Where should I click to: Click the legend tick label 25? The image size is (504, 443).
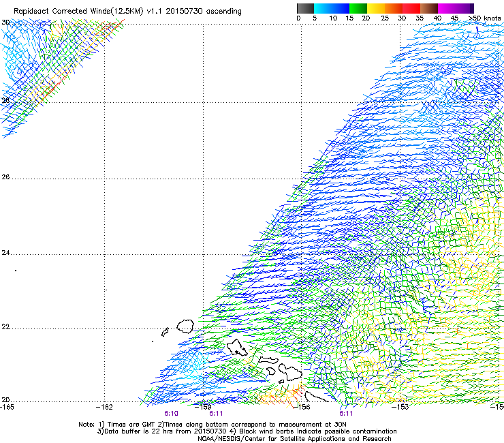pos(385,18)
